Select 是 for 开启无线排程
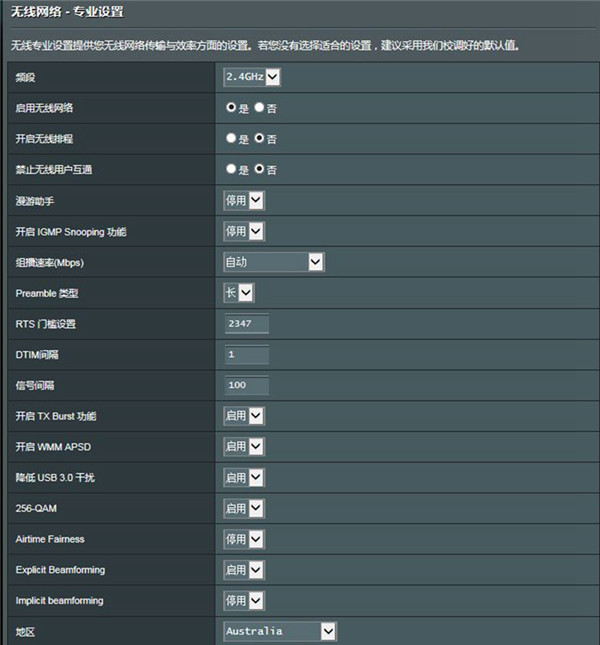 pos(231,138)
